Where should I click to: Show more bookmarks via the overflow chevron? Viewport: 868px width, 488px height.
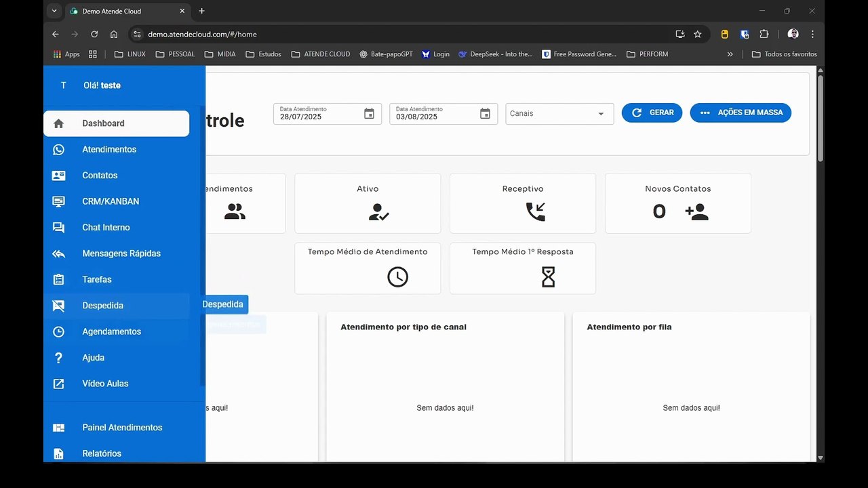pos(730,54)
